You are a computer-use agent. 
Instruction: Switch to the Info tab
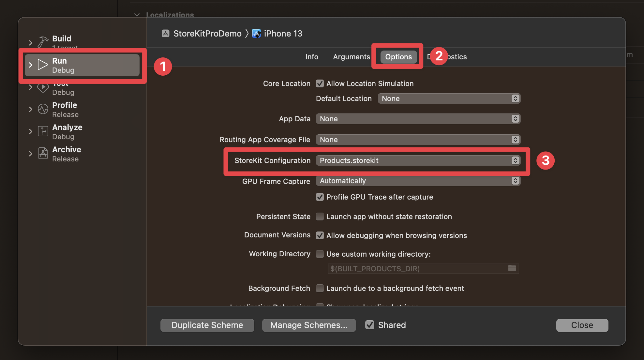click(x=312, y=57)
